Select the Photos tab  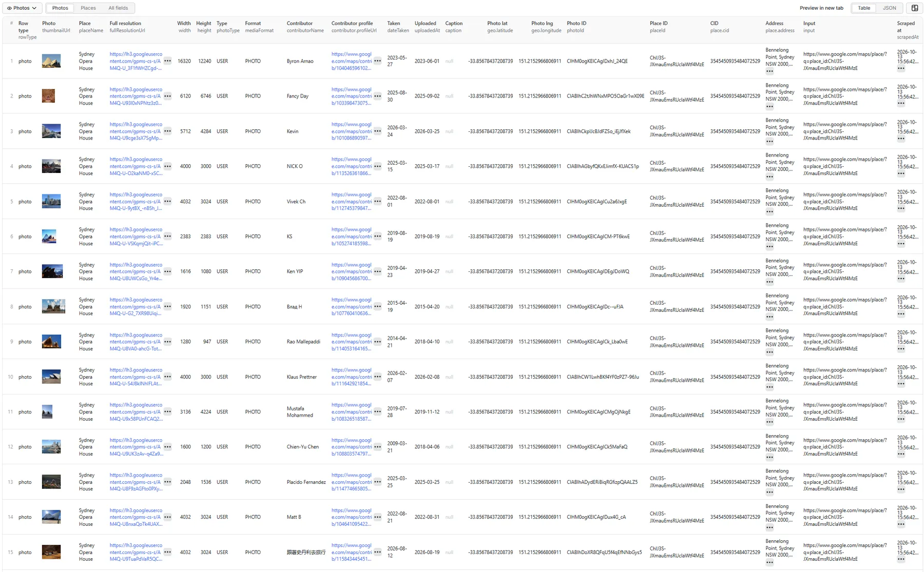coord(60,8)
